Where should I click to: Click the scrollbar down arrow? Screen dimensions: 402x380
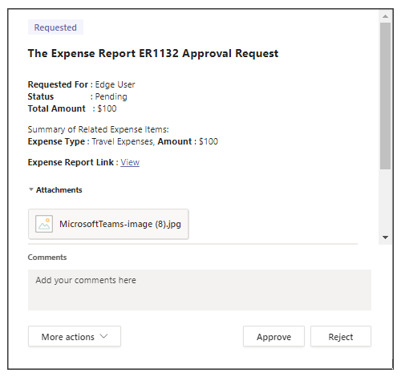(385, 237)
